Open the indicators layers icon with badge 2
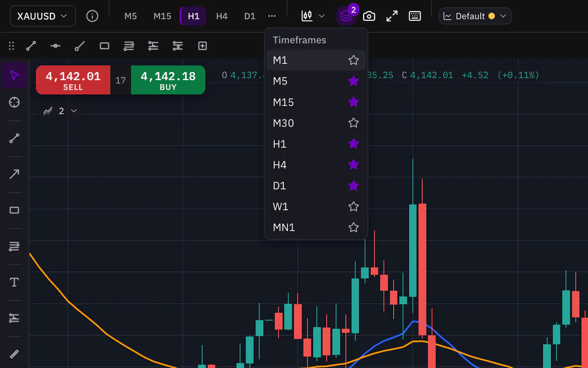Viewport: 588px width, 368px height. tap(346, 16)
